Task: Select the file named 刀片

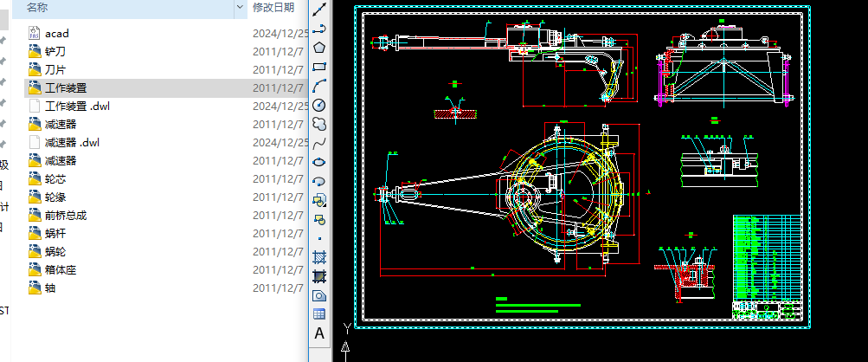Action: click(x=55, y=70)
